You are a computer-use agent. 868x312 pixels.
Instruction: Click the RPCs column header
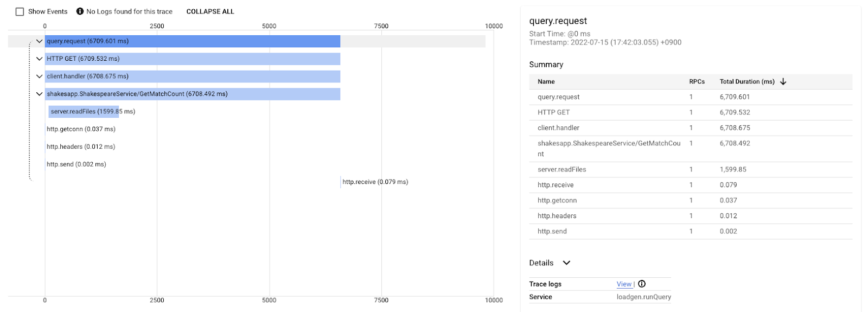(x=697, y=82)
